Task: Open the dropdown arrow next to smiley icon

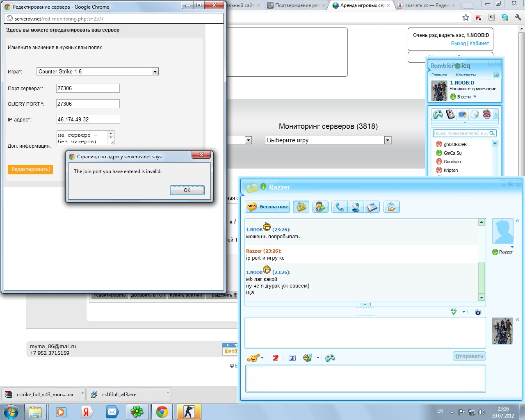Action: (262, 358)
